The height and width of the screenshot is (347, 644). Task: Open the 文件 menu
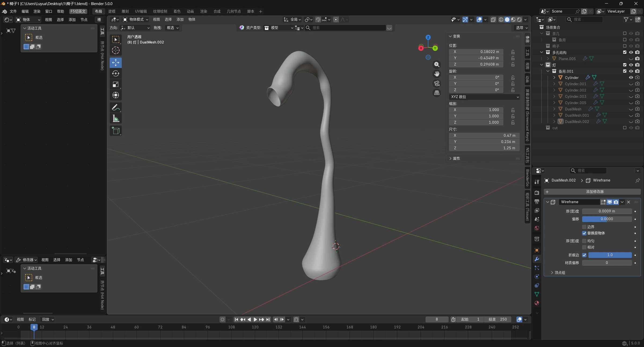click(13, 11)
